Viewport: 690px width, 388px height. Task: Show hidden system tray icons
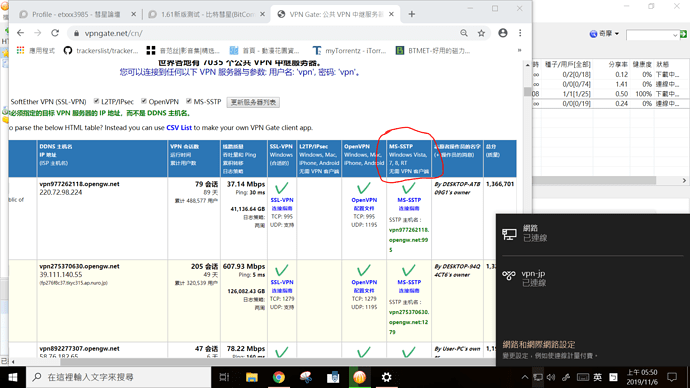coord(525,377)
